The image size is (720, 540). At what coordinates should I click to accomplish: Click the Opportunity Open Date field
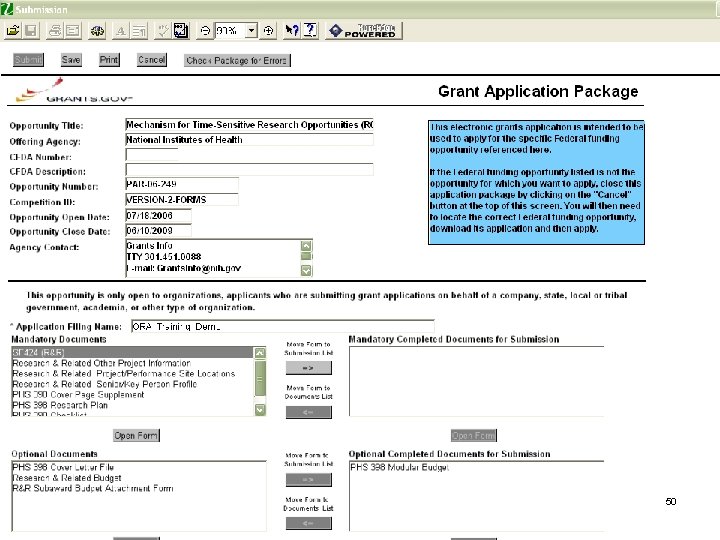point(158,216)
